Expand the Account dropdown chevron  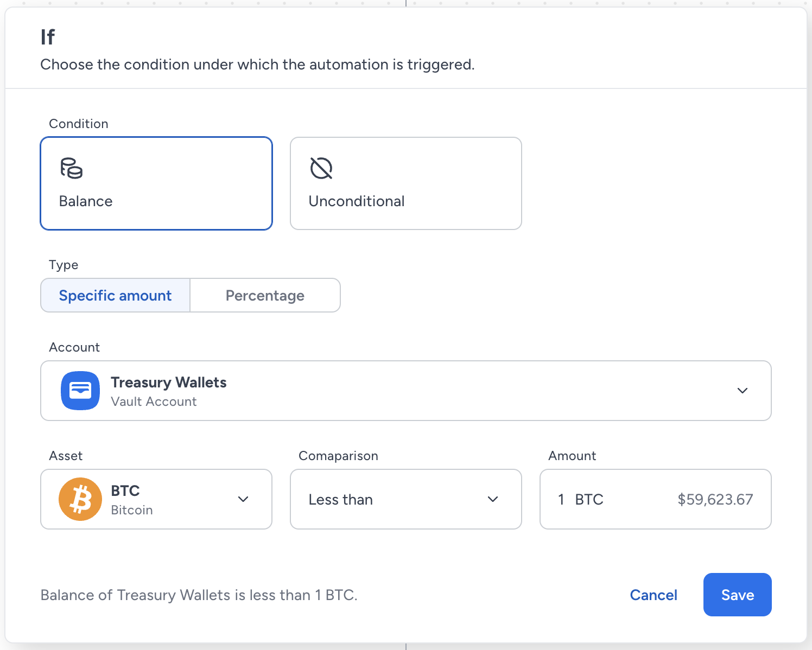[x=743, y=391]
